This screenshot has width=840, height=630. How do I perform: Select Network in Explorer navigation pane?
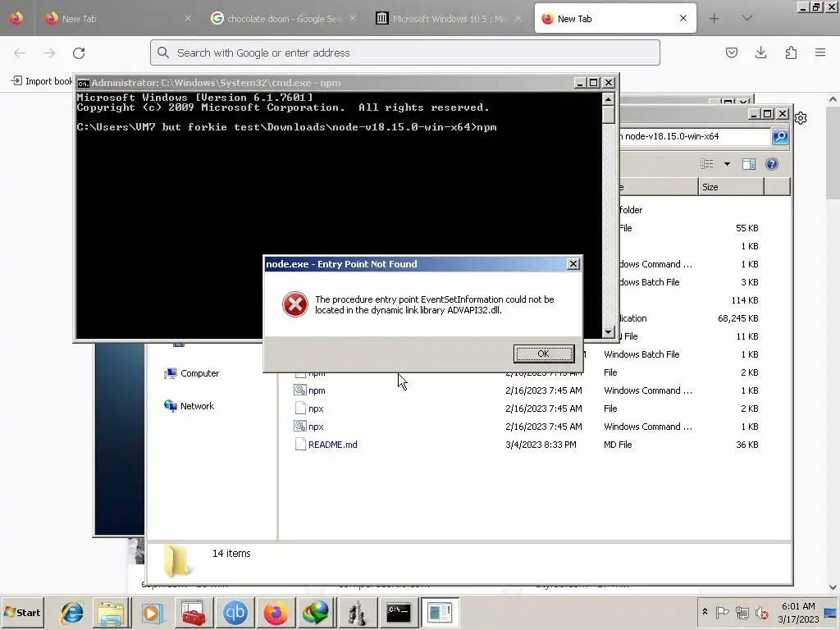point(189,406)
